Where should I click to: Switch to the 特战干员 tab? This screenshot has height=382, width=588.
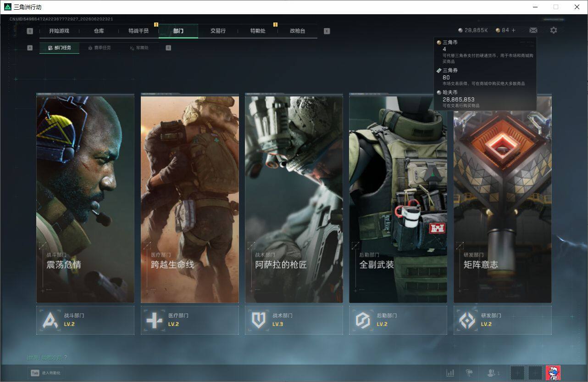139,31
